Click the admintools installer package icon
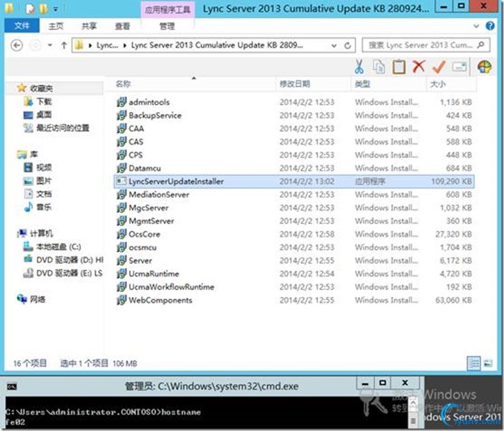 coord(121,102)
